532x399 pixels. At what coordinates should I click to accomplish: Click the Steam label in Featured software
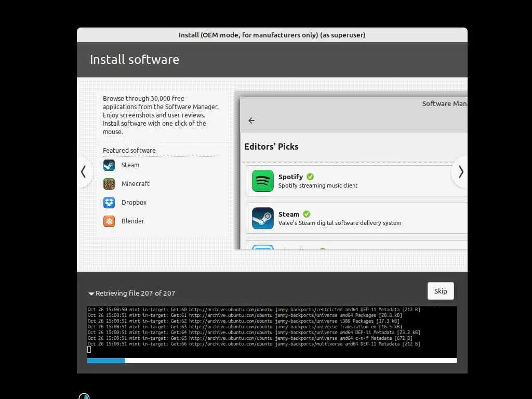(x=130, y=165)
